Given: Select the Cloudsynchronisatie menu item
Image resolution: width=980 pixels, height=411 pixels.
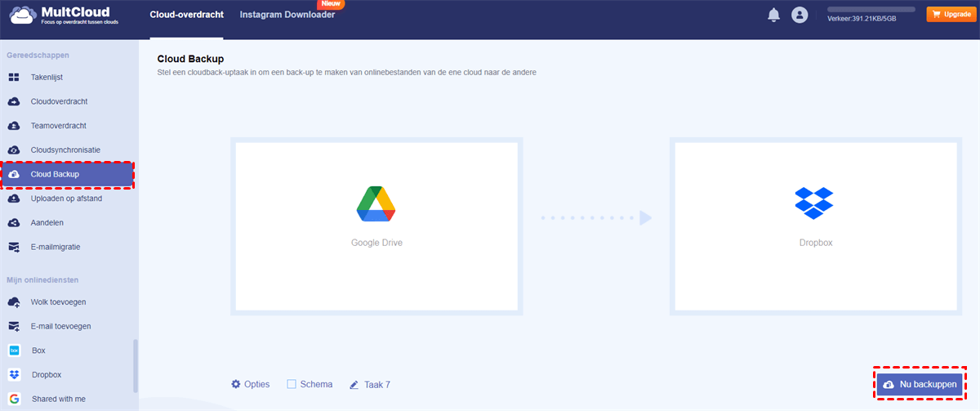Looking at the screenshot, I should pyautogui.click(x=67, y=150).
